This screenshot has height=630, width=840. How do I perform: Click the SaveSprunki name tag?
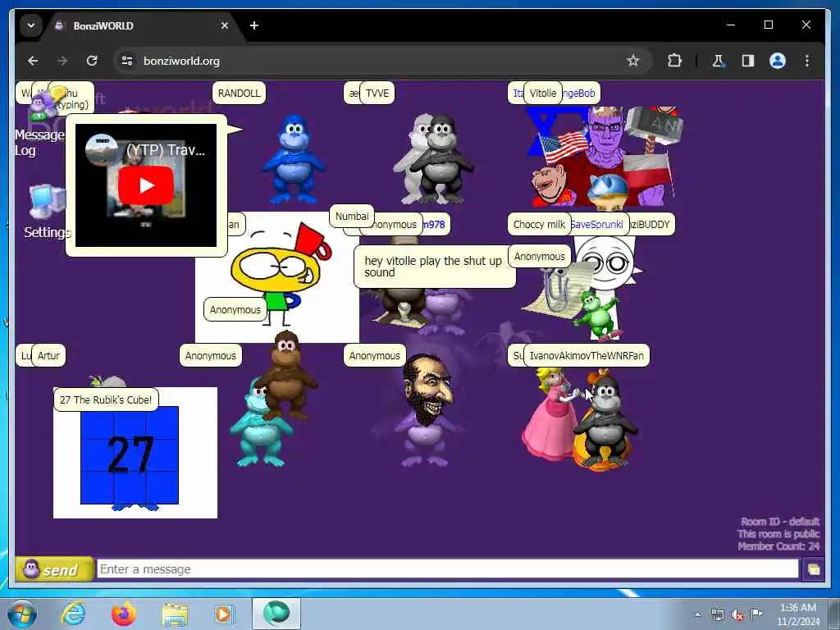(599, 225)
